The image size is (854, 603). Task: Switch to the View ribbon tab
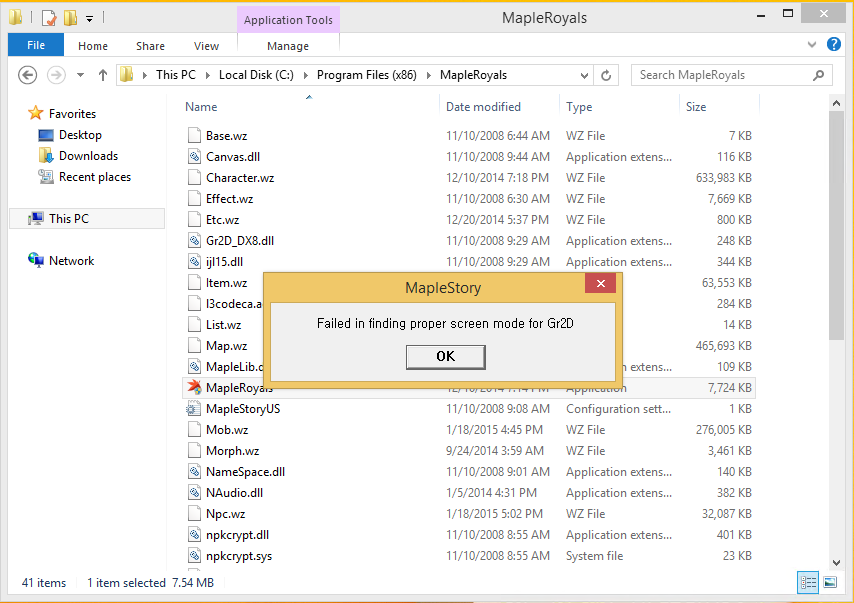pyautogui.click(x=206, y=46)
